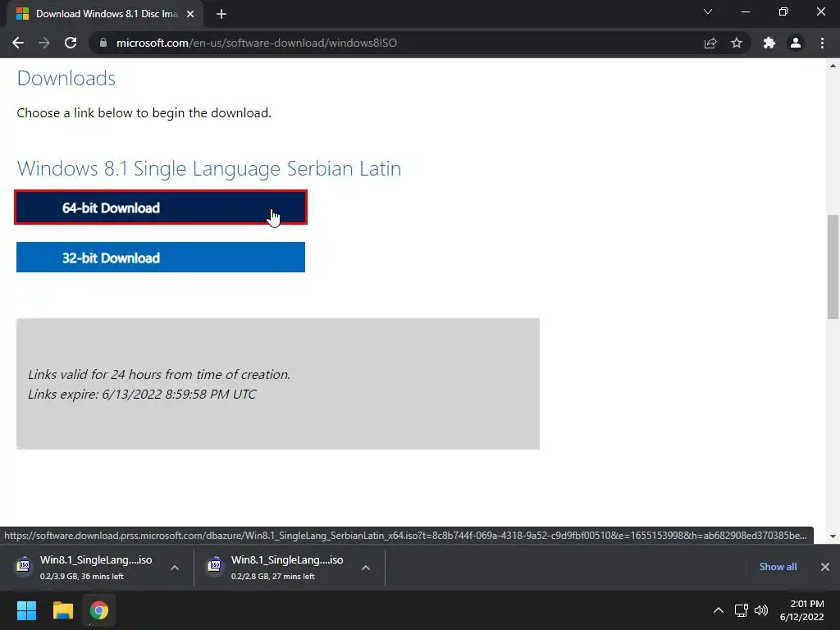Screen dimensions: 840x630
Task: Go back to the previous page
Action: [18, 43]
